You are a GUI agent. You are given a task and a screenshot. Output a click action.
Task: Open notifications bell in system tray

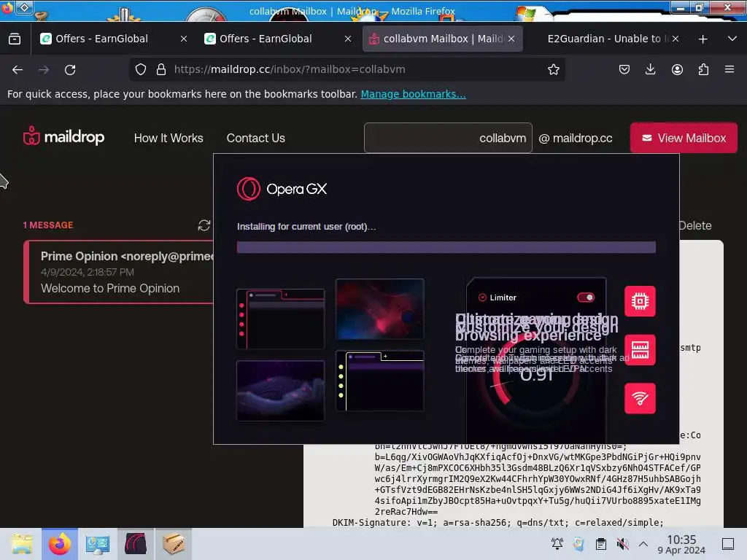click(x=557, y=543)
